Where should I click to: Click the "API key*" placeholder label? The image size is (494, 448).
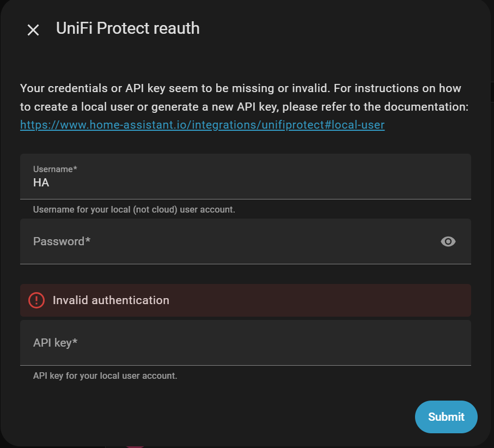55,343
